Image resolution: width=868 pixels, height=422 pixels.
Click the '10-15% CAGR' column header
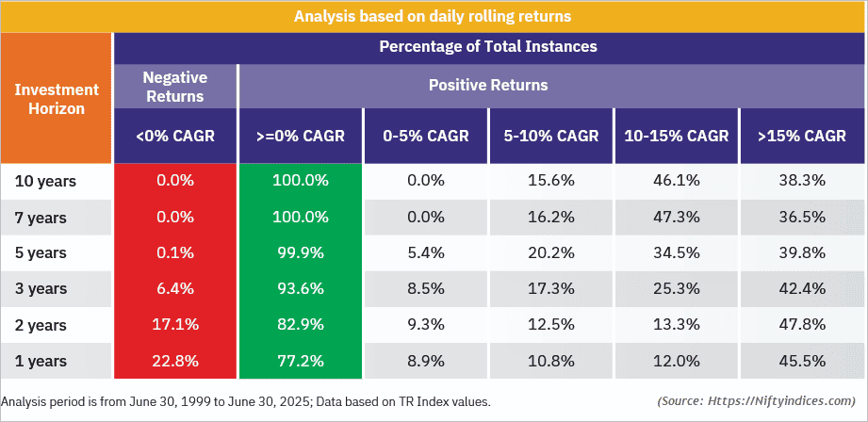point(677,136)
